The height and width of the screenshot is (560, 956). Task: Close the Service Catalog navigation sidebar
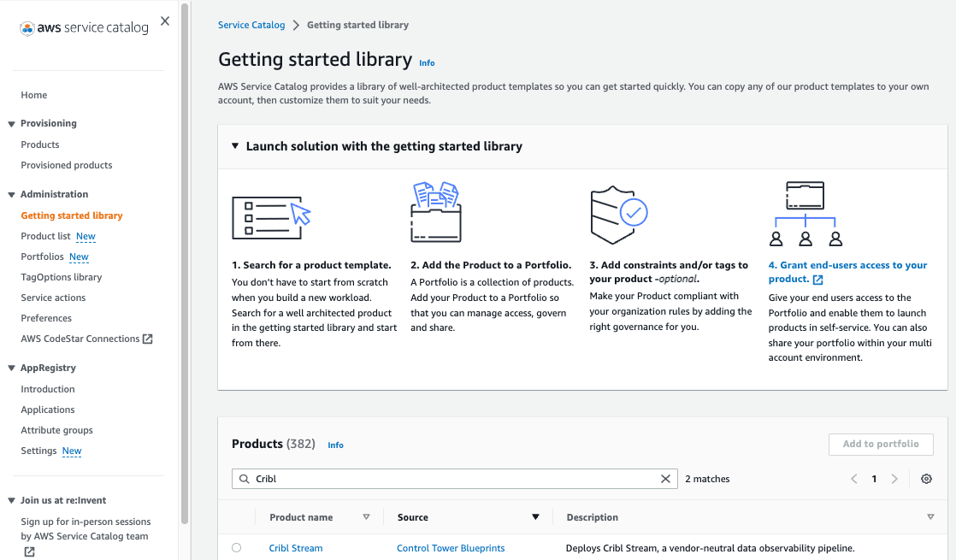pos(165,21)
